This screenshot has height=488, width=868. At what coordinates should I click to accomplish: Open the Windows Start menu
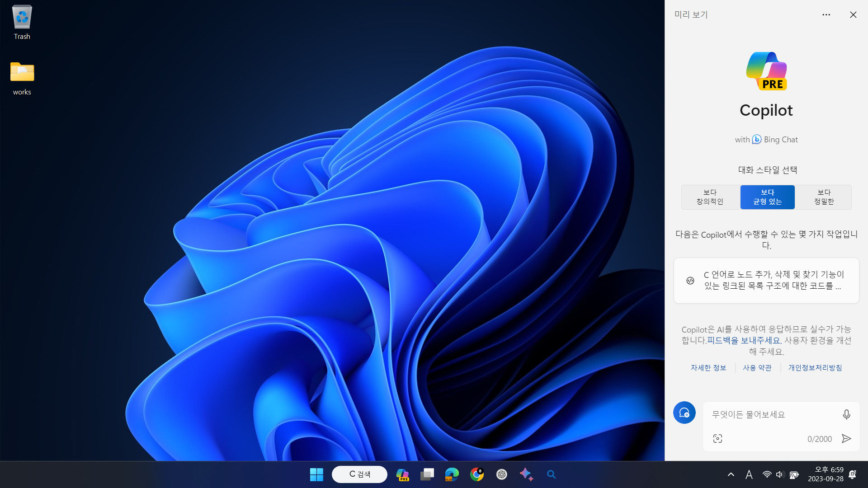coord(316,474)
